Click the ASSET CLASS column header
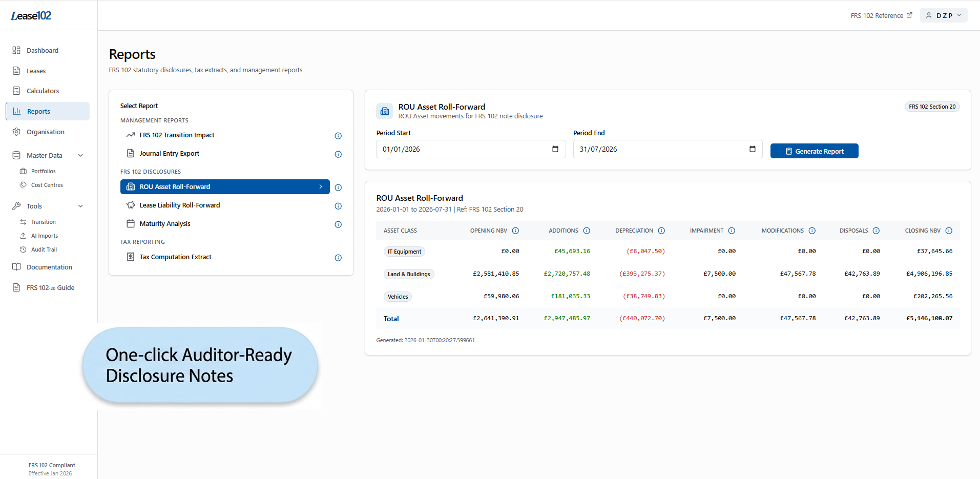This screenshot has width=980, height=479. [400, 231]
